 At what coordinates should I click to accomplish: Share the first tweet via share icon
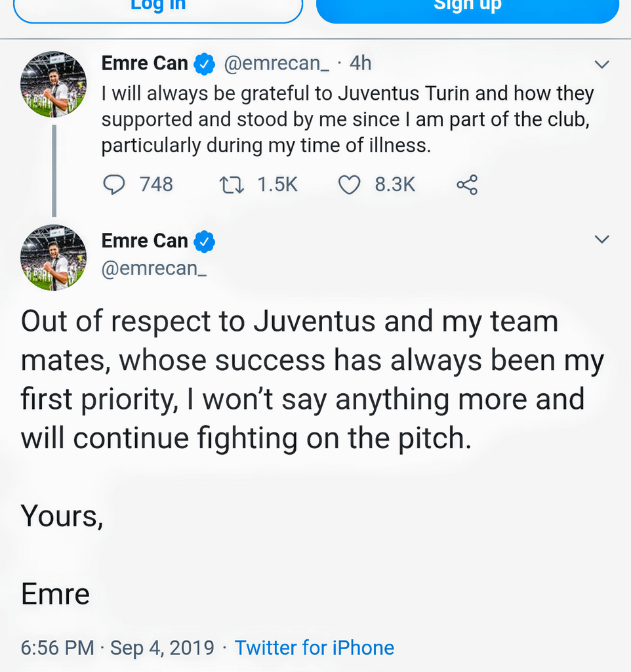click(467, 185)
